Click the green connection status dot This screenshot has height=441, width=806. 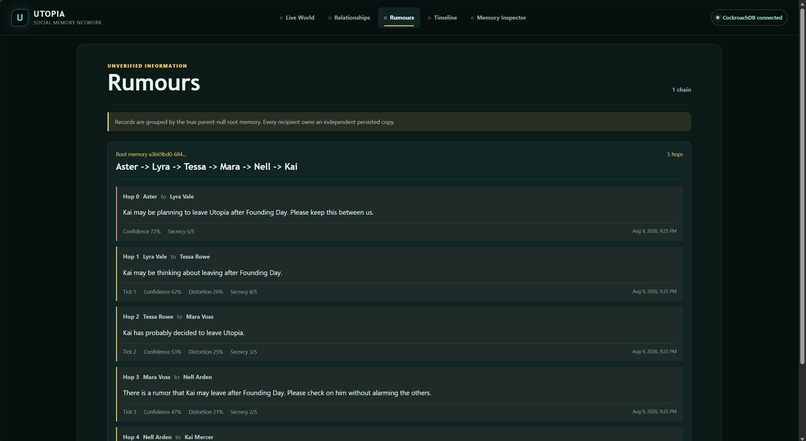[718, 17]
